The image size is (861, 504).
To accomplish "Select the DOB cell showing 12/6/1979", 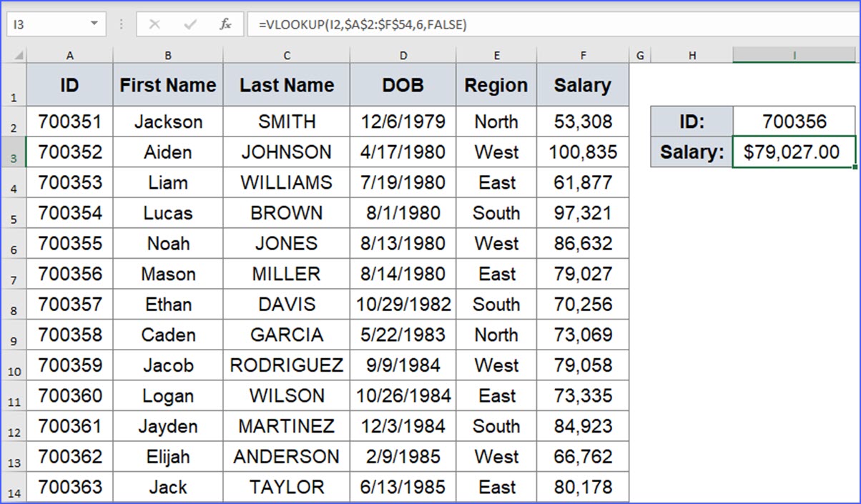I will 403,122.
